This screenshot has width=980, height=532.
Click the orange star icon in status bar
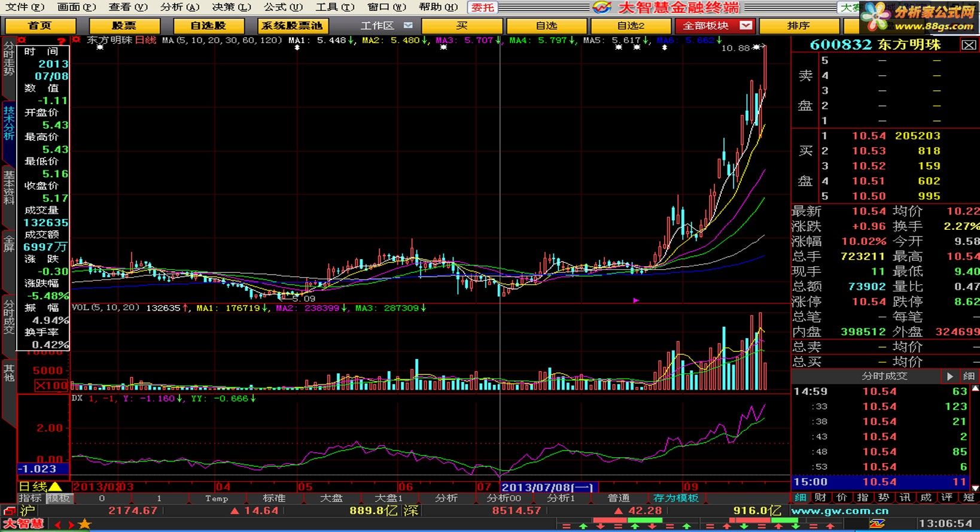point(85,524)
